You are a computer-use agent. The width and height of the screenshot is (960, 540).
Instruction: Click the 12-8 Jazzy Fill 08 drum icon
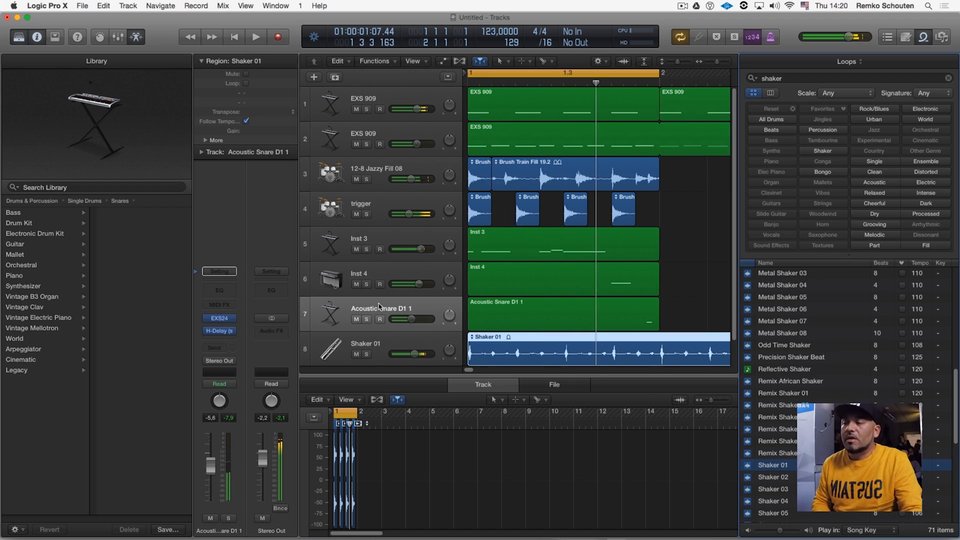331,174
